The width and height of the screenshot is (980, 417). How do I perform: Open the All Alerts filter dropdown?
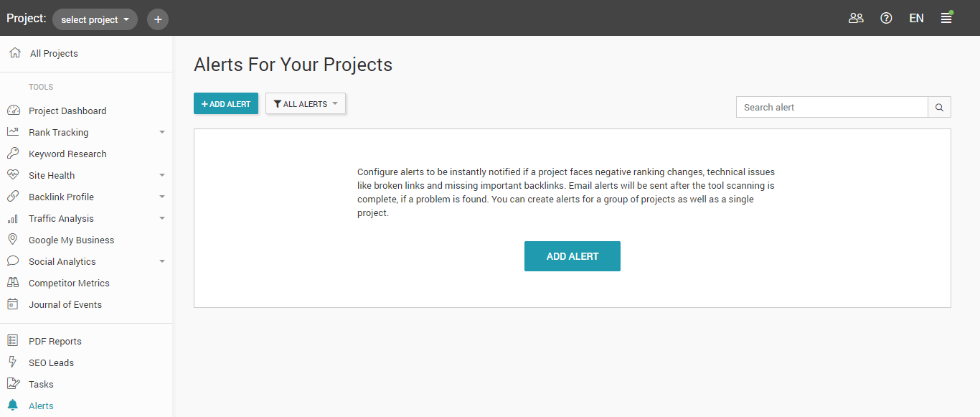[306, 104]
